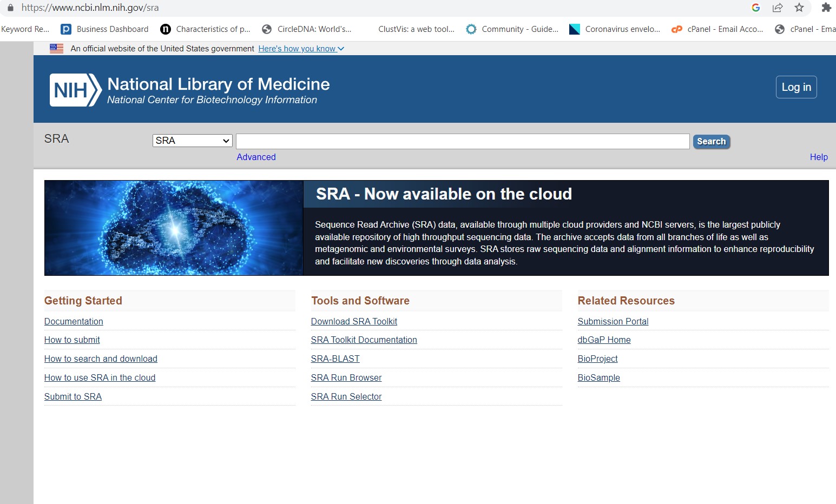Open Business Dashboard bookmark
This screenshot has height=504, width=836.
click(104, 29)
